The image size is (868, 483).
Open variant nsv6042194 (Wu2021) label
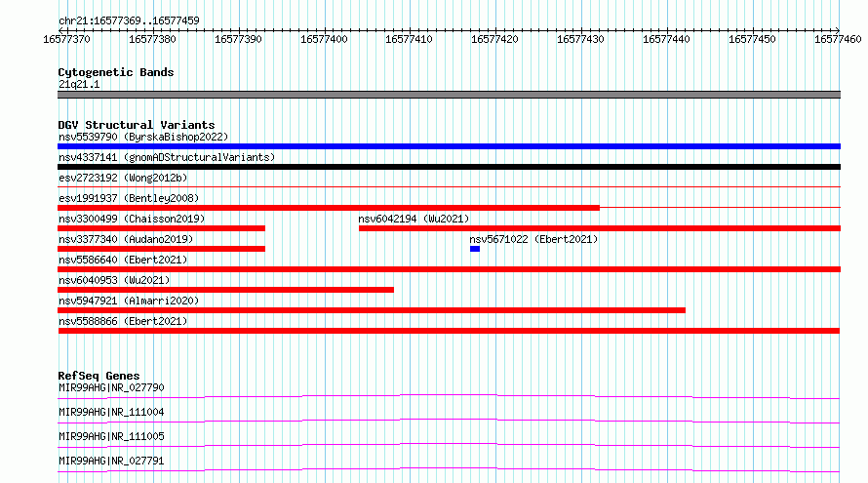tap(414, 219)
